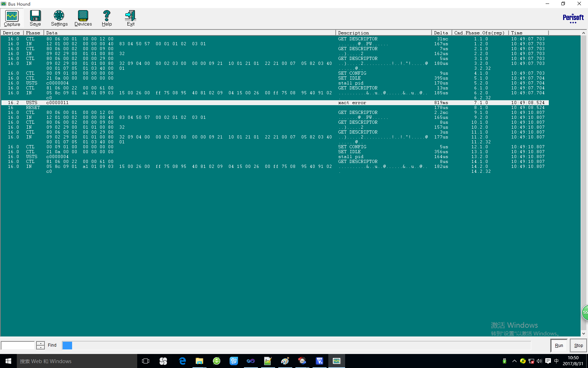Open the red disc recovery taskbar icon

[x=302, y=361]
